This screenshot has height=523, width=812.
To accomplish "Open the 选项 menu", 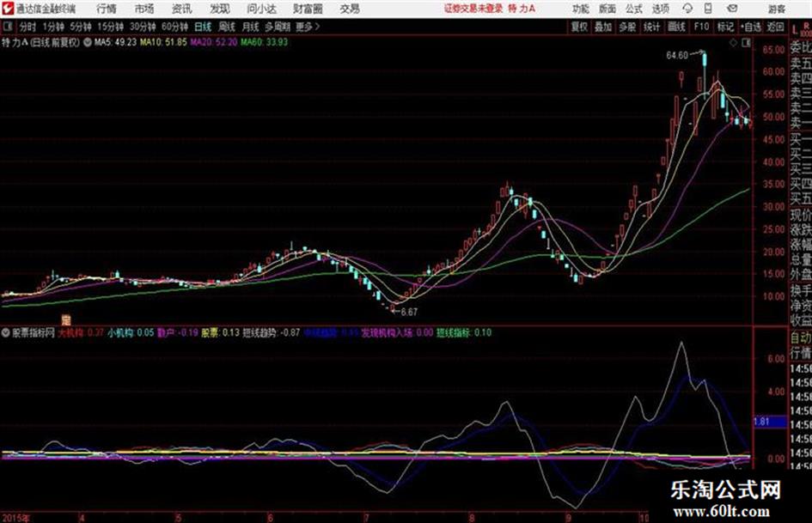I will coord(661,9).
